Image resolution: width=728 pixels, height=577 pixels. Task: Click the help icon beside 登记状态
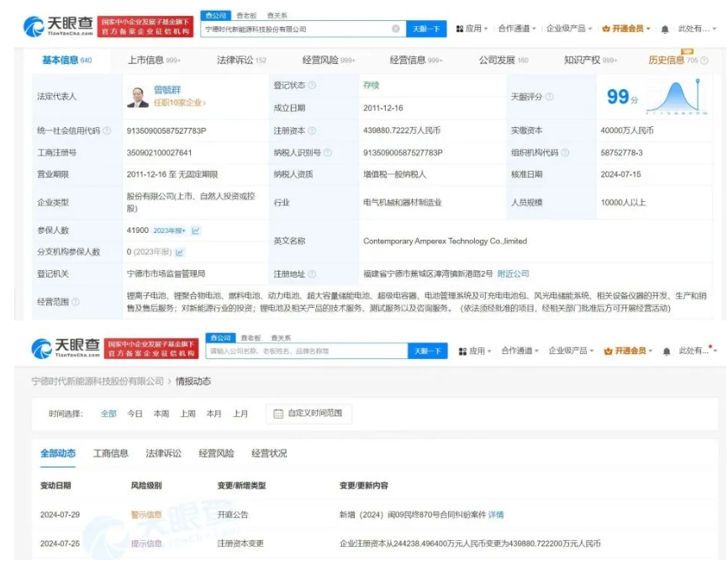click(x=312, y=85)
